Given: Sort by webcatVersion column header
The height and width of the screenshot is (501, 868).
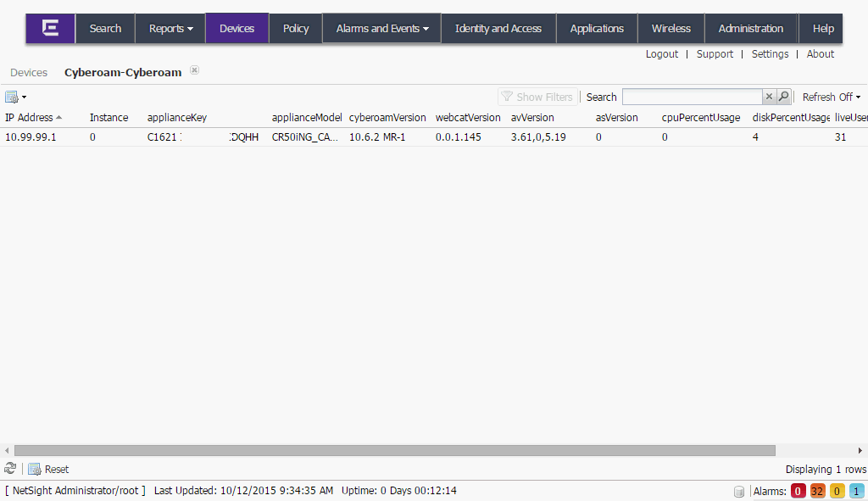Looking at the screenshot, I should click(468, 117).
